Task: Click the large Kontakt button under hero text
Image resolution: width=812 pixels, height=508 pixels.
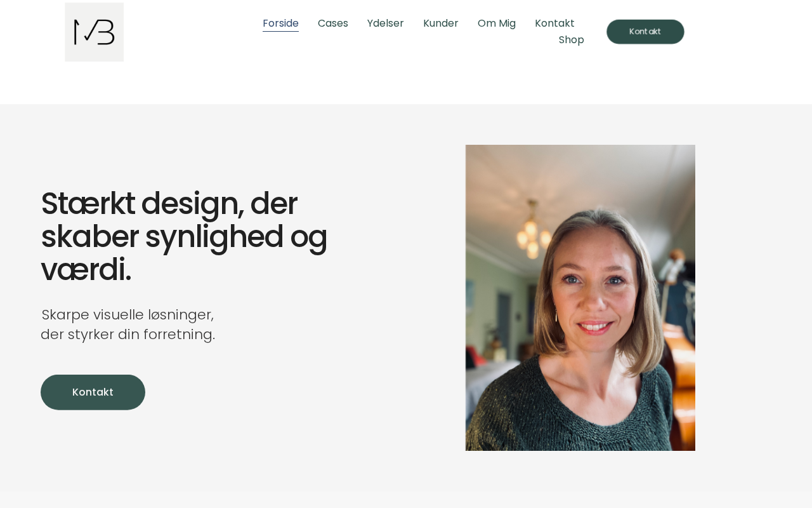Action: point(93,392)
